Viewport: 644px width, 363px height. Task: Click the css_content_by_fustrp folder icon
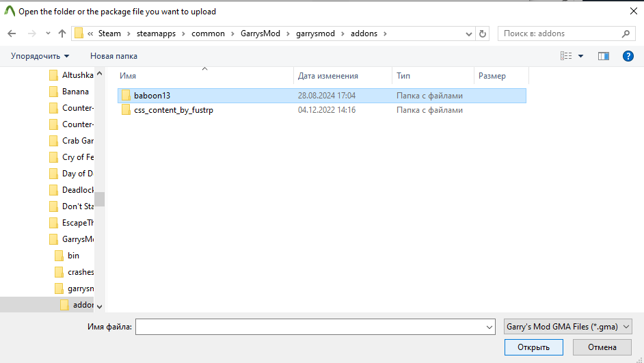[126, 110]
